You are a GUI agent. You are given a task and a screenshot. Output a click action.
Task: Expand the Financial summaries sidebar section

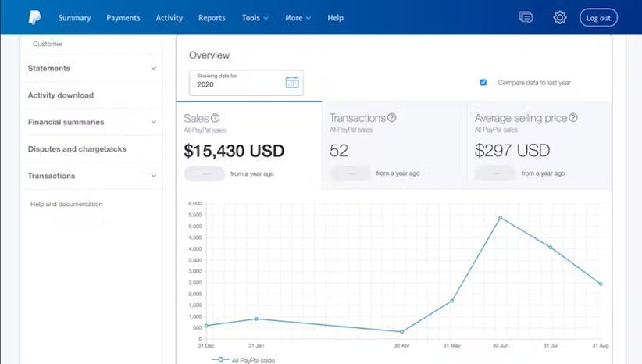tap(154, 123)
